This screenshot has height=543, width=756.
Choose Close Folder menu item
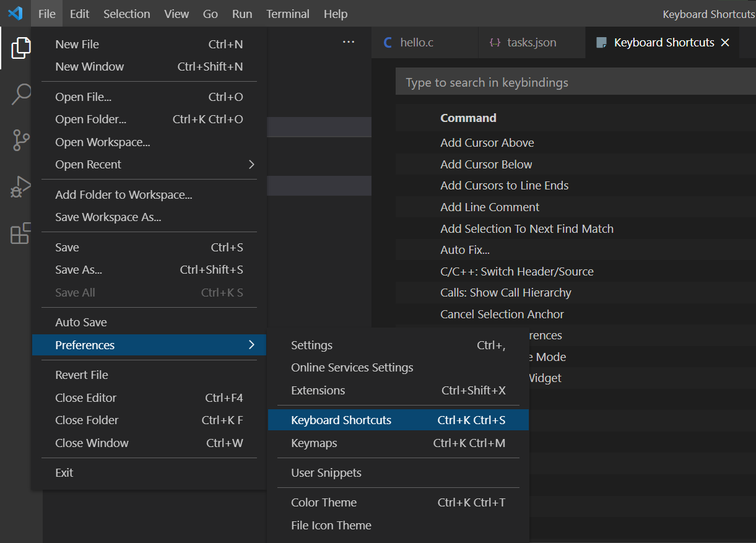tap(149, 420)
